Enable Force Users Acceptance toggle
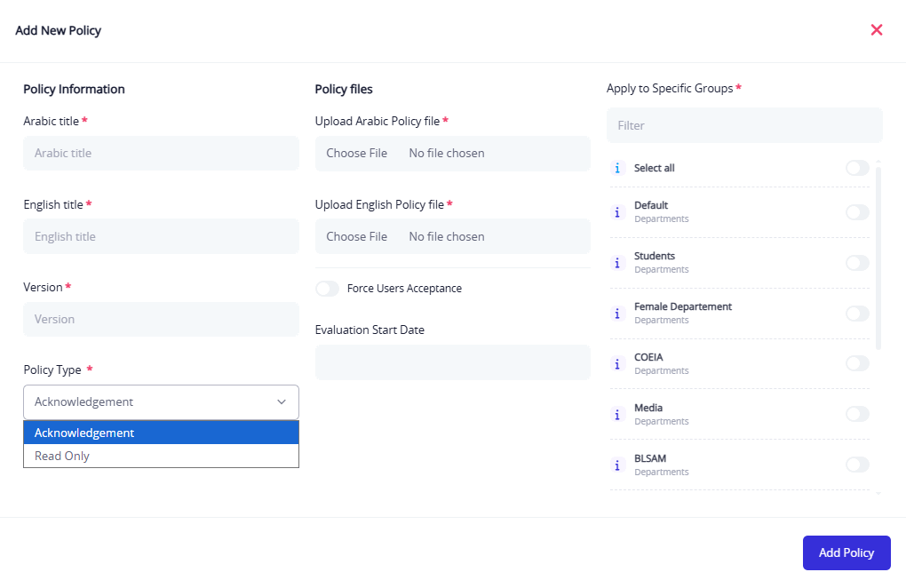 tap(327, 289)
